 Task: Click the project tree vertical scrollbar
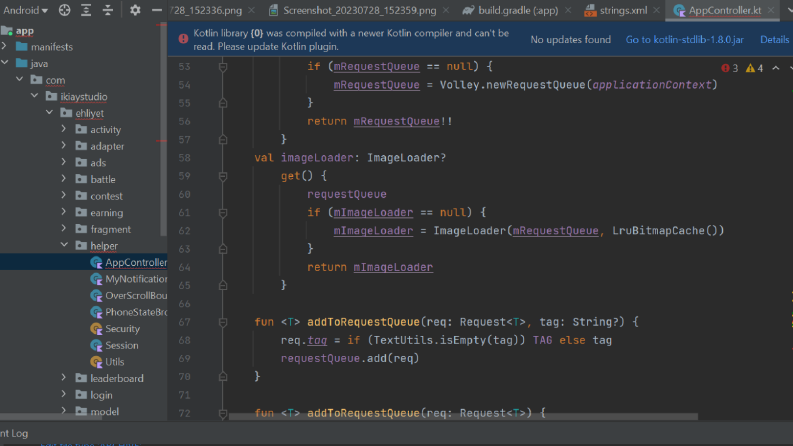pyautogui.click(x=163, y=129)
